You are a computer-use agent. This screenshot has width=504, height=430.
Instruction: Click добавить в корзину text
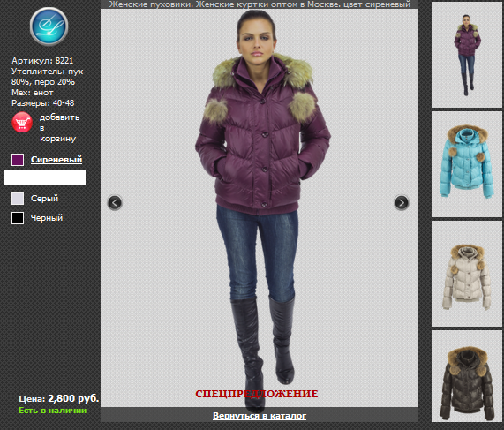59,128
